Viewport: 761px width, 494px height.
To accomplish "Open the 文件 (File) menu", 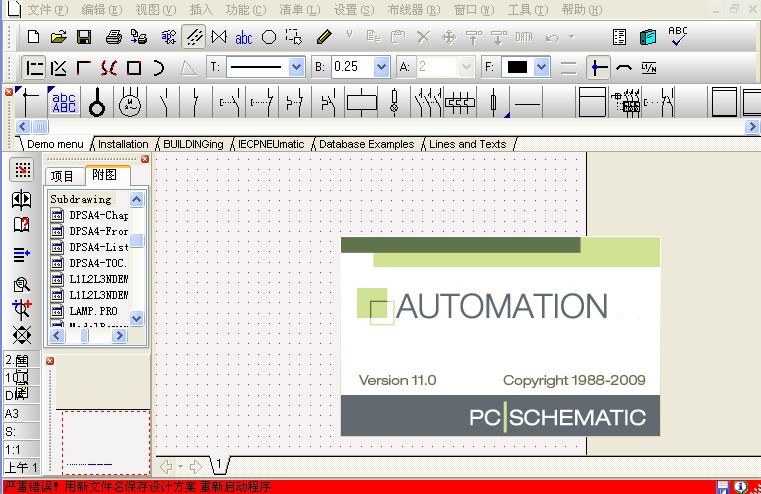I will click(x=47, y=9).
